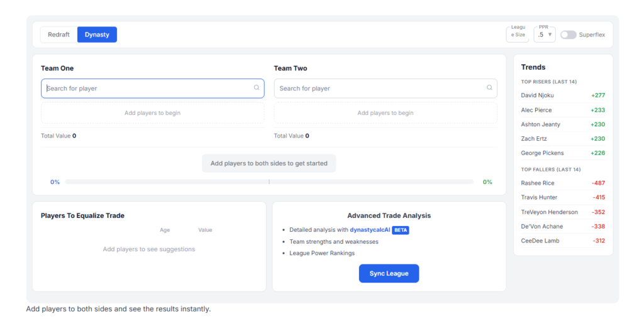Click the Add players to get started button
Screen dimensions: 644x319
pyautogui.click(x=269, y=163)
